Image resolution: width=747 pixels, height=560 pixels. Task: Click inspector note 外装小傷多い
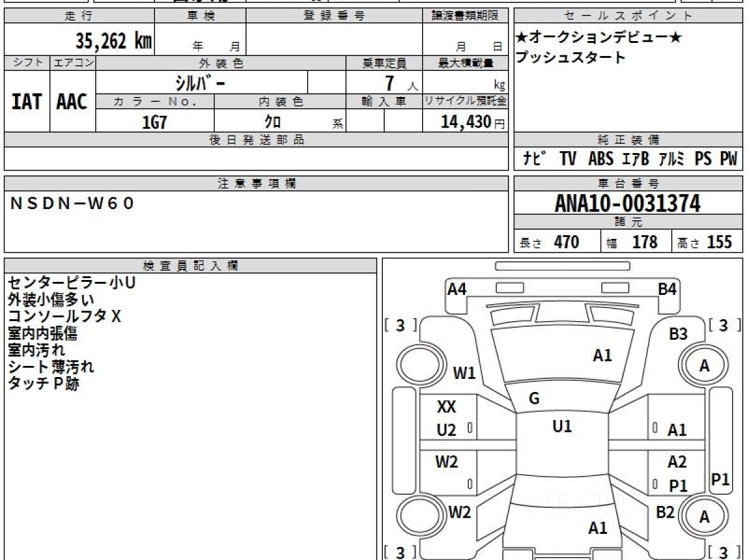pyautogui.click(x=51, y=299)
